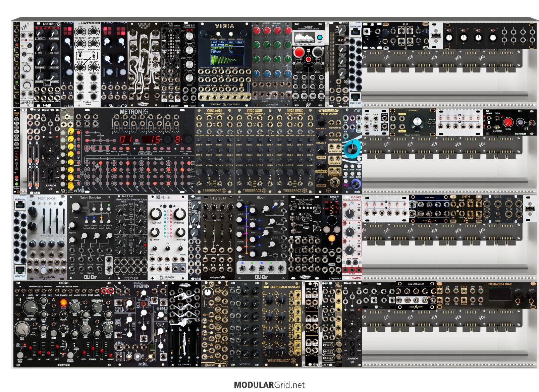Select the Monsoon granular module
The image size is (539, 392).
tap(47, 237)
